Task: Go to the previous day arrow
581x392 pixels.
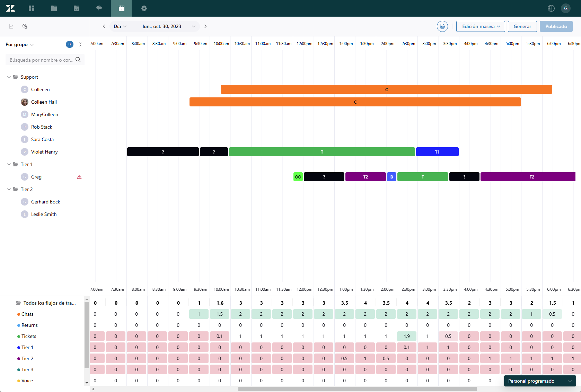Action: pyautogui.click(x=104, y=26)
